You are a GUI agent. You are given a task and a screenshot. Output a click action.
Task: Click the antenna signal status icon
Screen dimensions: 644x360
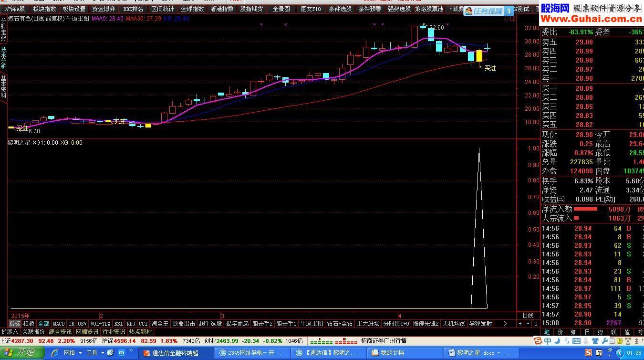tap(628, 341)
